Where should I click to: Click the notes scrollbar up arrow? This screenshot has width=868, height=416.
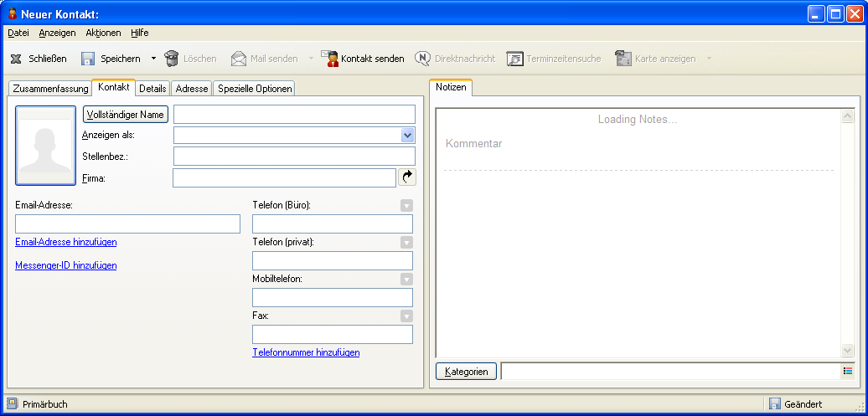coord(848,116)
